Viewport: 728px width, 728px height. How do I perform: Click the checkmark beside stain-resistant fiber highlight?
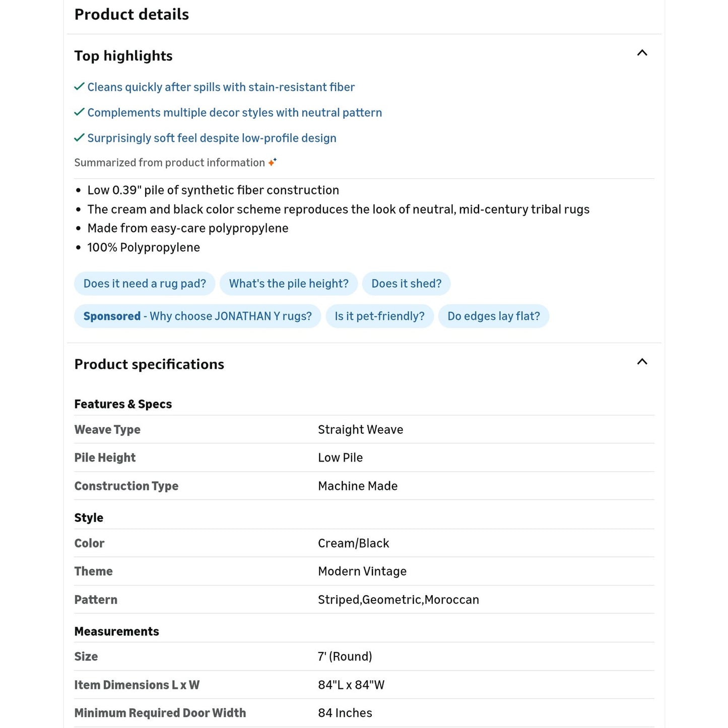click(x=79, y=87)
